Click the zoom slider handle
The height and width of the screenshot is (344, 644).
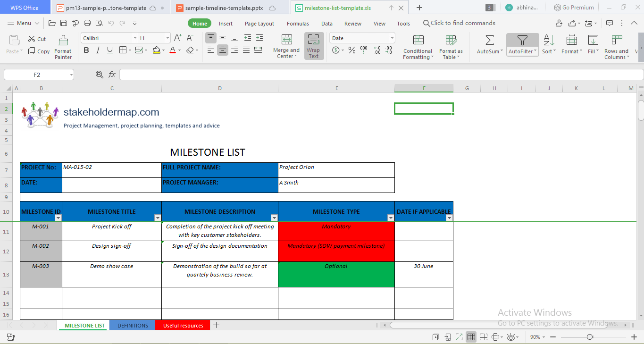(x=590, y=337)
